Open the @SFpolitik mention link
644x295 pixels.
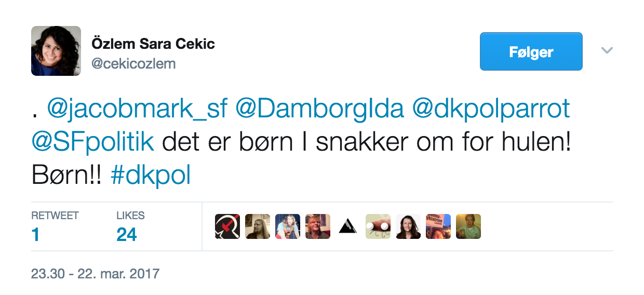(x=93, y=142)
